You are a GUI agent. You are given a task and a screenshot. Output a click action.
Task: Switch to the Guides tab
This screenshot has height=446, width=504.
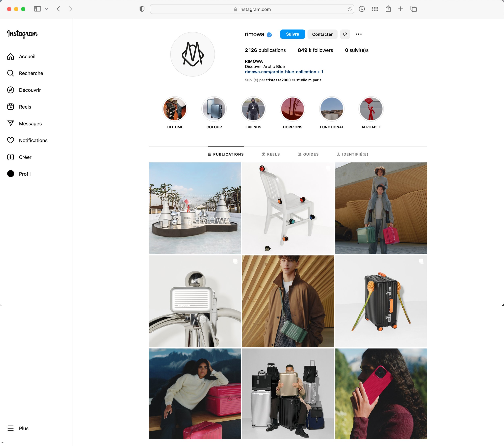click(x=308, y=154)
